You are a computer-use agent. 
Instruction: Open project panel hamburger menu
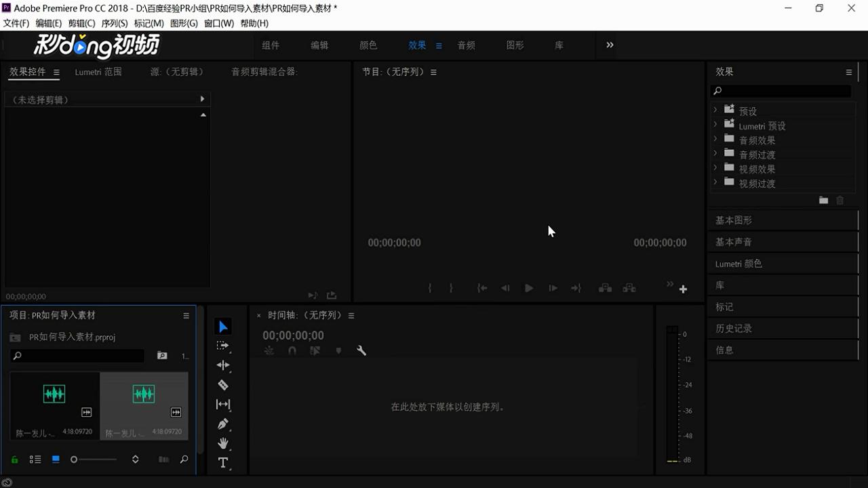[186, 315]
